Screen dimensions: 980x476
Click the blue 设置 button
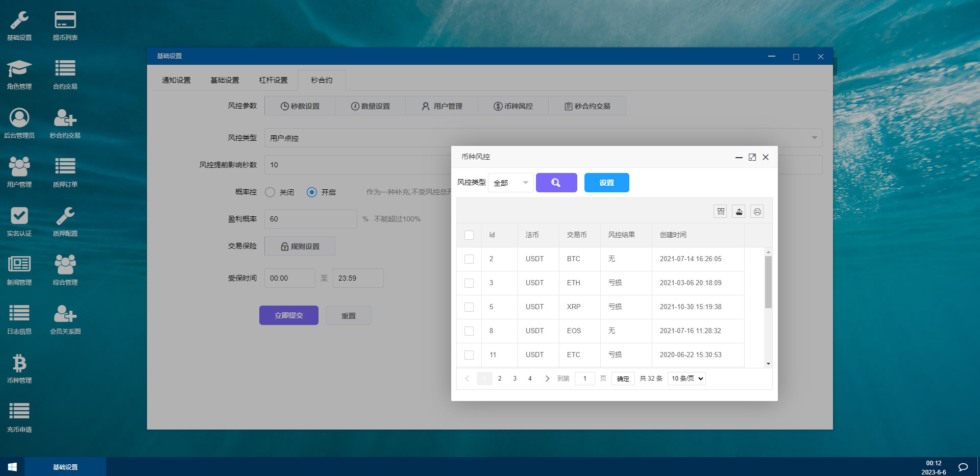[x=606, y=183]
